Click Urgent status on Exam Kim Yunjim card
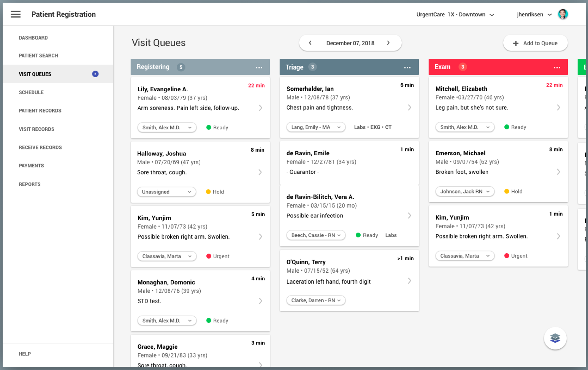Image resolution: width=588 pixels, height=370 pixels. tap(515, 256)
